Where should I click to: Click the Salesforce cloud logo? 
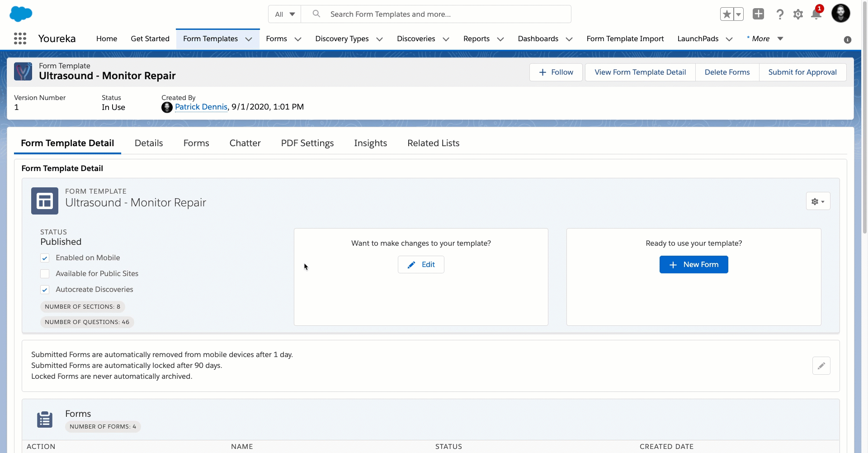[x=21, y=14]
